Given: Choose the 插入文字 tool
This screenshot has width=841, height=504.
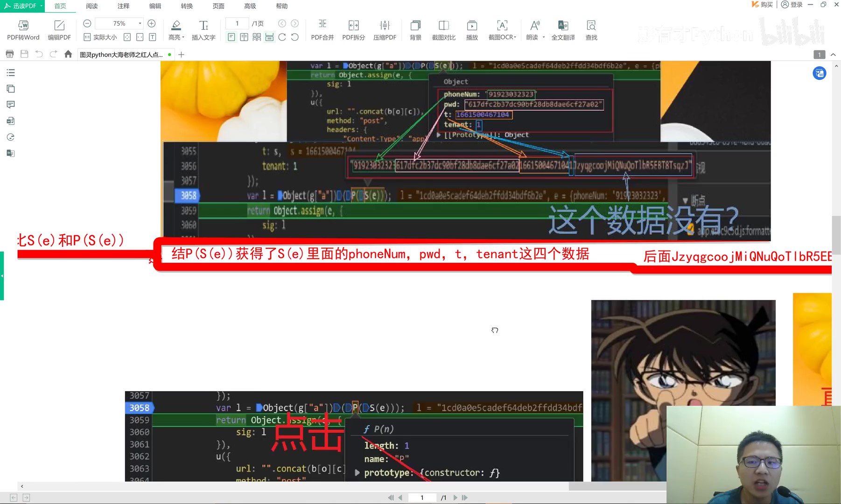Looking at the screenshot, I should [x=203, y=30].
